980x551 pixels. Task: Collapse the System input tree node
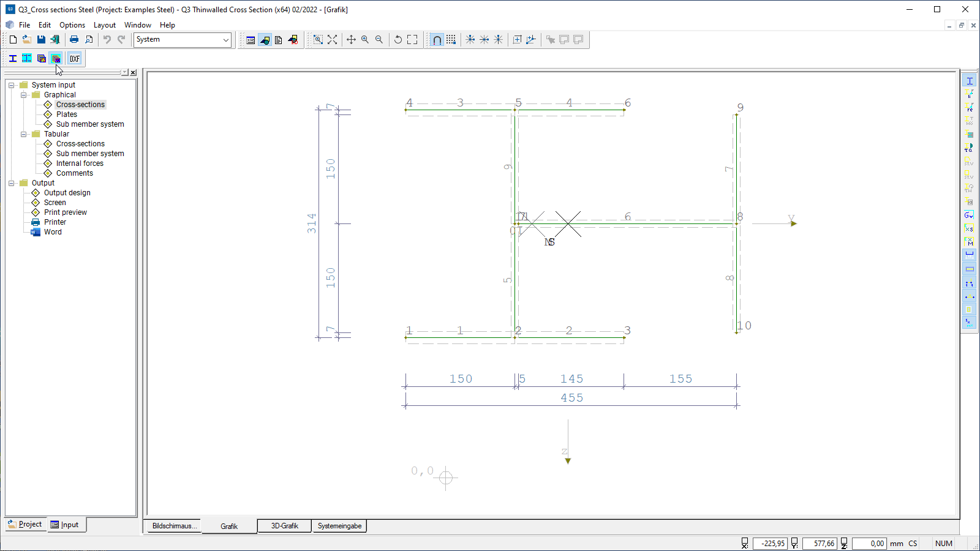click(12, 85)
